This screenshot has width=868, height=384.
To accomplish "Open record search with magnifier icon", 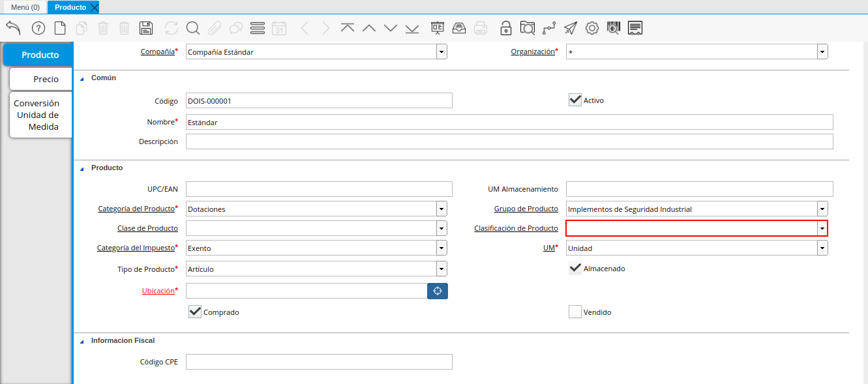I will click(192, 28).
